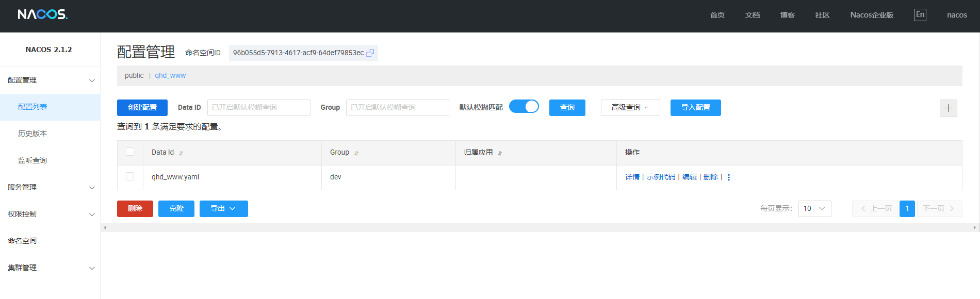Open 博客 in the top navigation

coord(787,15)
